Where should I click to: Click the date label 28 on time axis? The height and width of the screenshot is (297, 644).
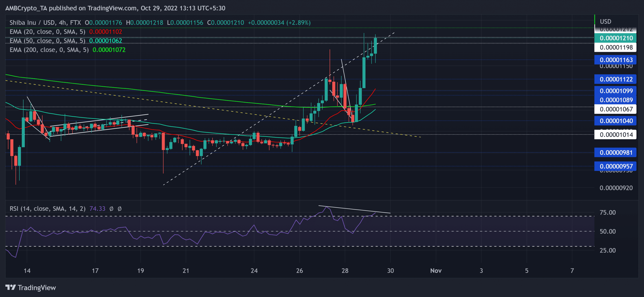coord(345,271)
